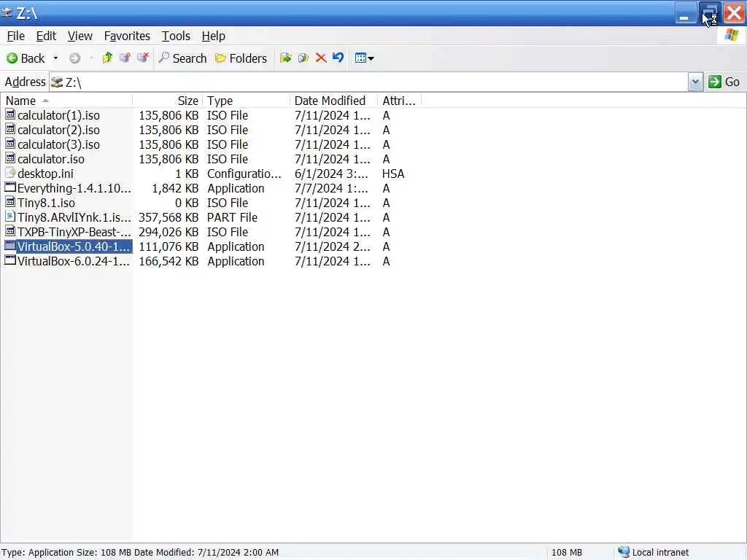Select the Tiny8.1.iso file icon
Screen dimensions: 747x560
coord(10,203)
